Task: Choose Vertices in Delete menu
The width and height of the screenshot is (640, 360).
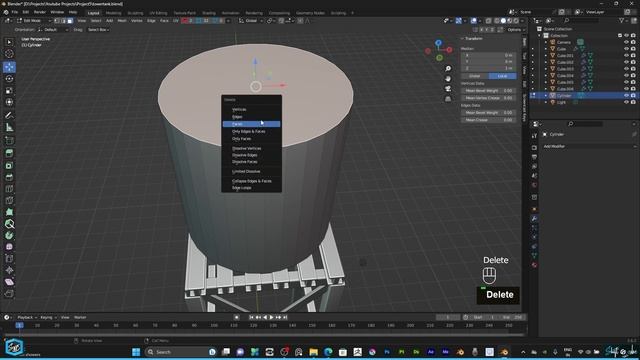Action: [251, 109]
